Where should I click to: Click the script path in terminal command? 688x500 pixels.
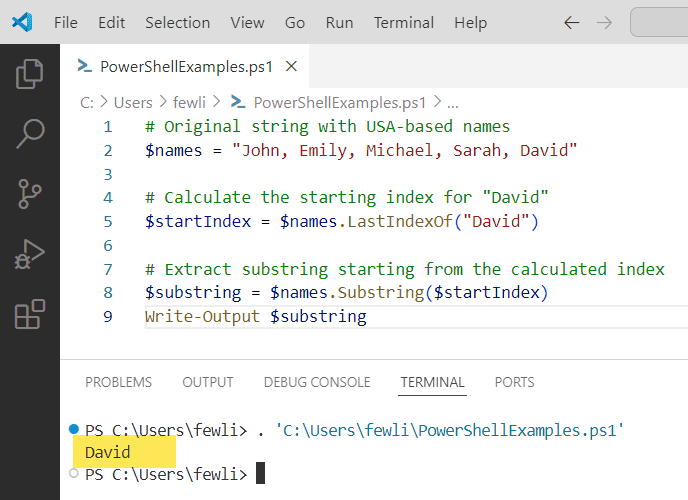pyautogui.click(x=449, y=430)
